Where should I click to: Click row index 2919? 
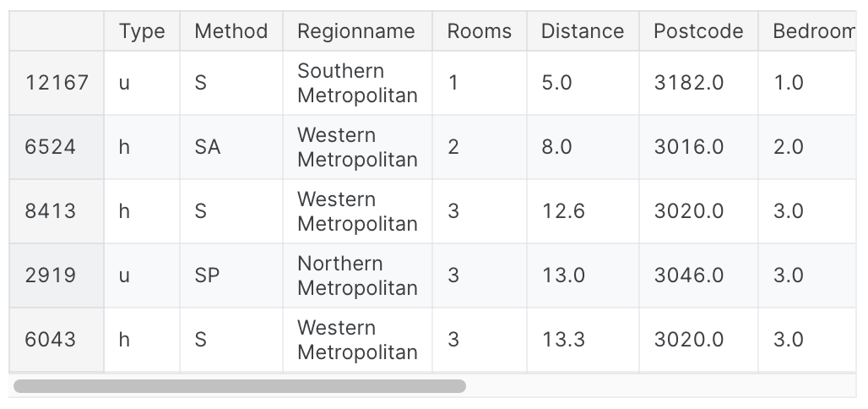tap(57, 276)
